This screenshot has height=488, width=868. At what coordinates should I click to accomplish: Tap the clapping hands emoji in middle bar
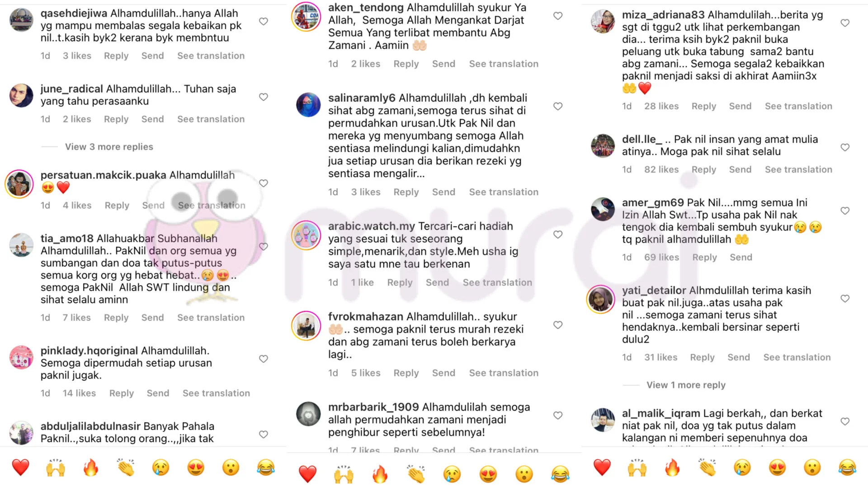pos(416,474)
